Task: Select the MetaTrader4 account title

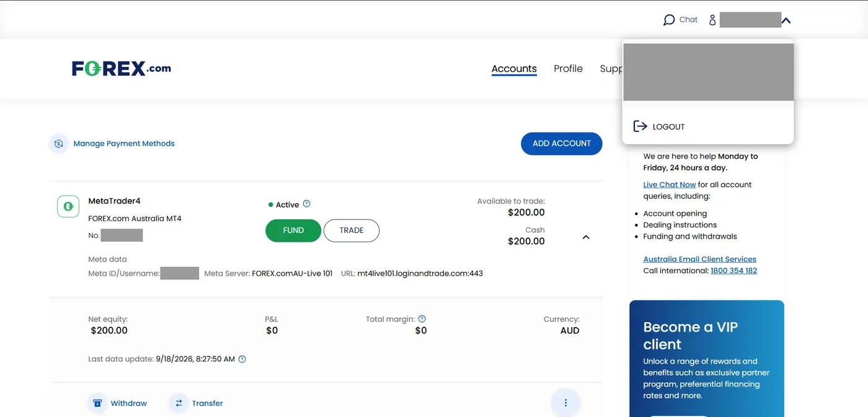Action: (x=115, y=201)
